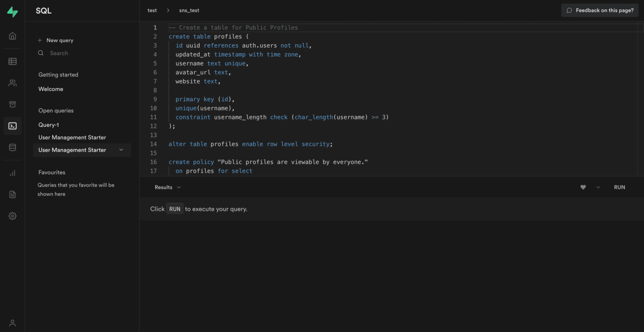Image resolution: width=644 pixels, height=332 pixels.
Task: Expand the Results dropdown
Action: click(168, 187)
